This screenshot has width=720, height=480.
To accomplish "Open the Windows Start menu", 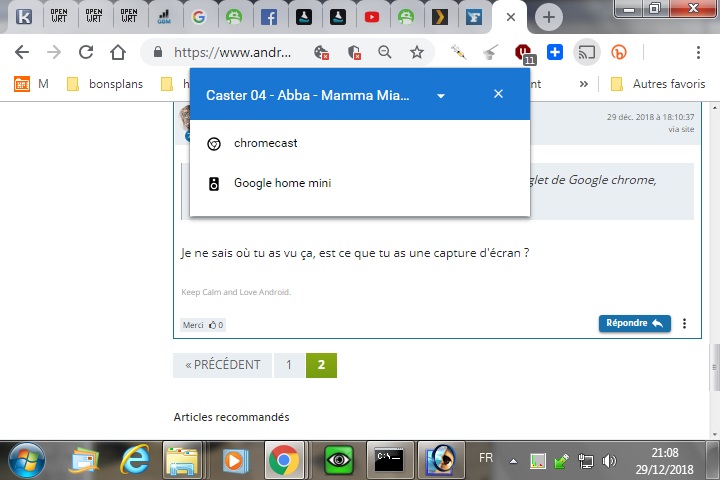I will click(27, 461).
